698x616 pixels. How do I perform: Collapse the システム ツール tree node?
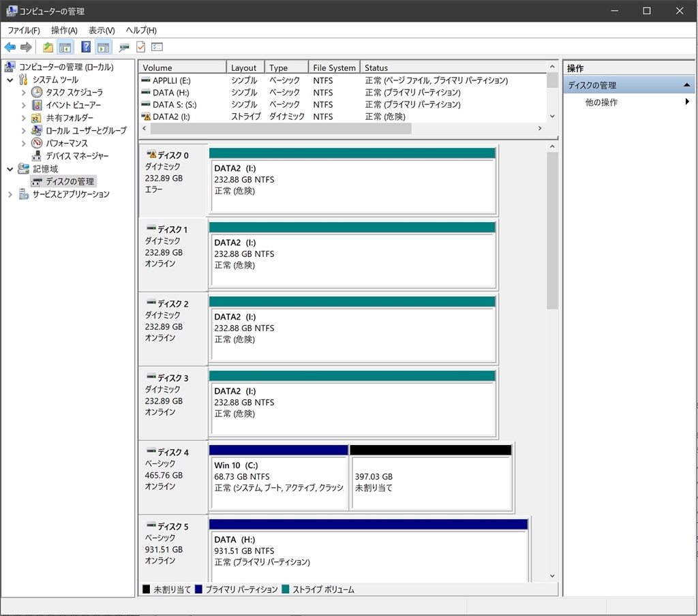[x=10, y=80]
